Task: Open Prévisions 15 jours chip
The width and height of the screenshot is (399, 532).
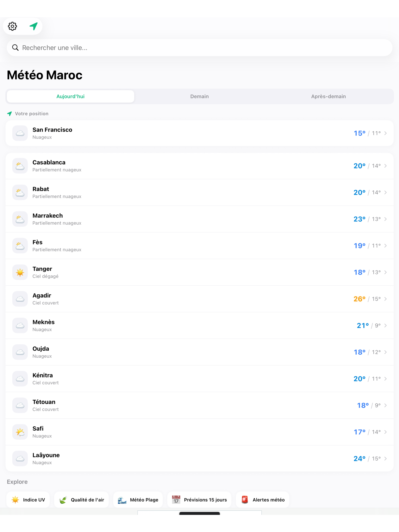Action: click(199, 500)
